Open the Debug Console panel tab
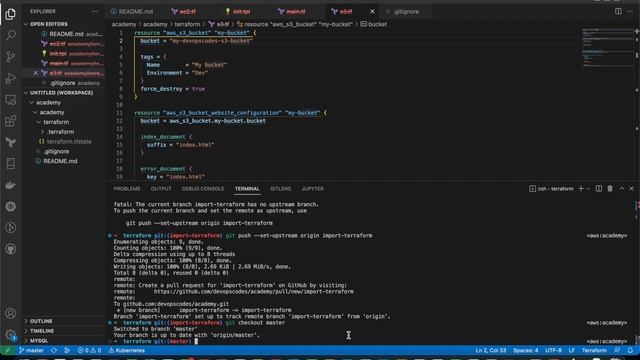640x360 pixels. point(203,189)
